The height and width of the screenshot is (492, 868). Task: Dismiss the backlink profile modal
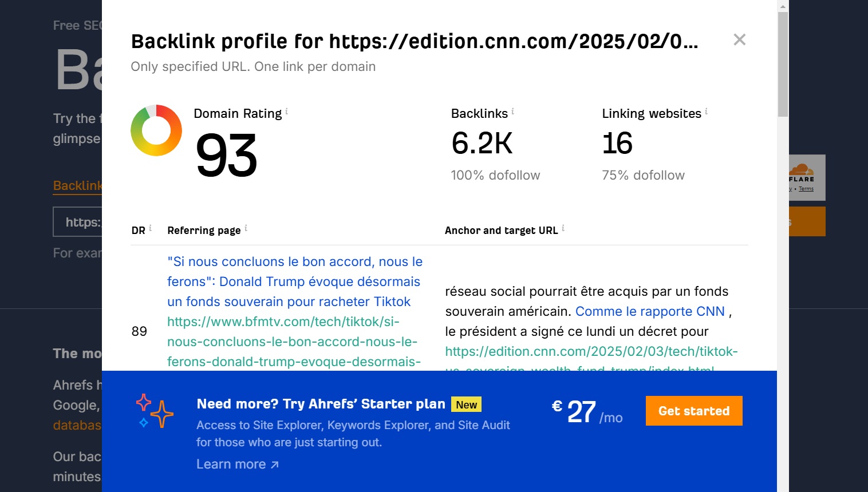coord(739,39)
